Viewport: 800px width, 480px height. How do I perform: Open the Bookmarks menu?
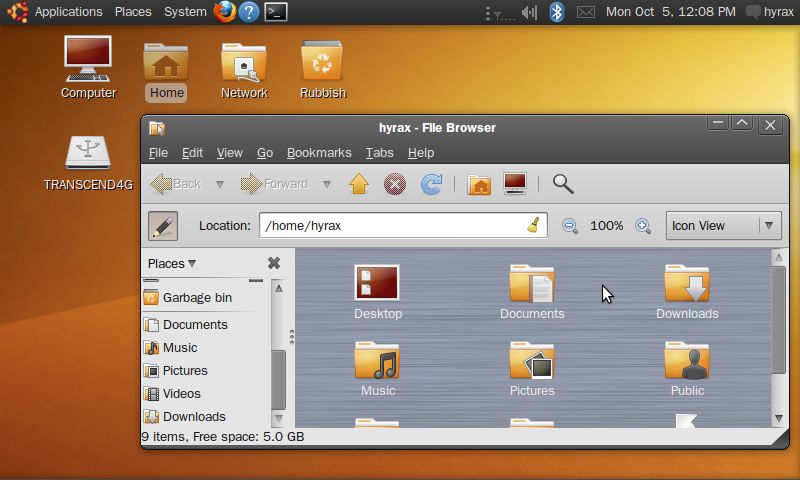[319, 153]
